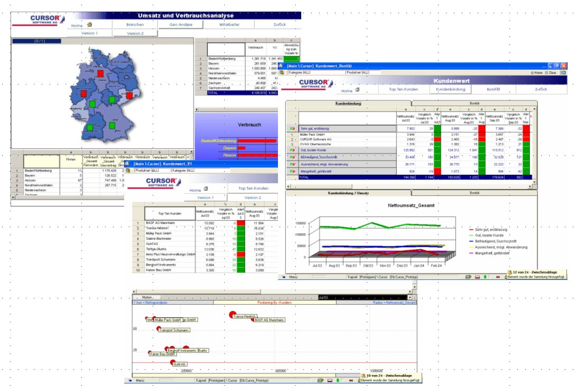
Task: Click yellow arrow status icon in bottom motion window
Action: (321, 380)
